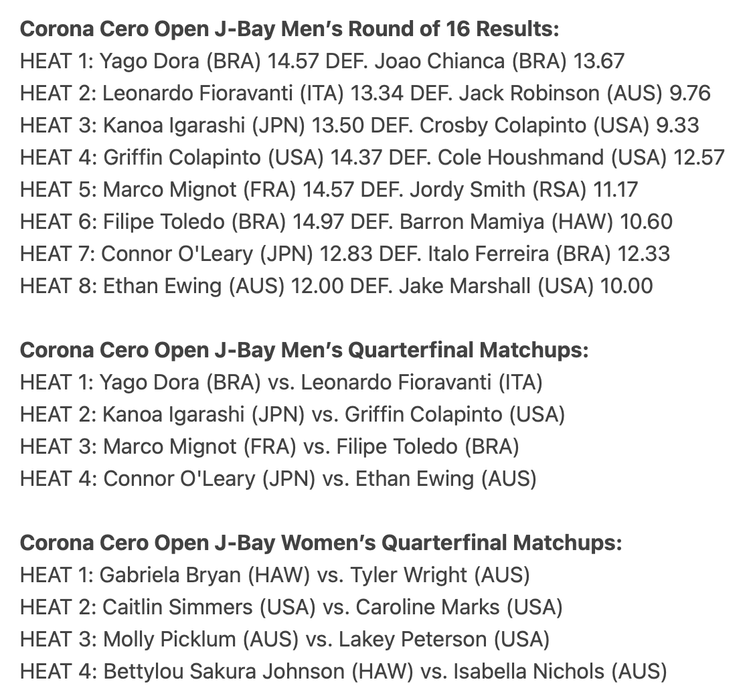Select Gabriela Bryan vs. Tyler Wright matchup
This screenshot has width=747, height=700.
(x=275, y=576)
